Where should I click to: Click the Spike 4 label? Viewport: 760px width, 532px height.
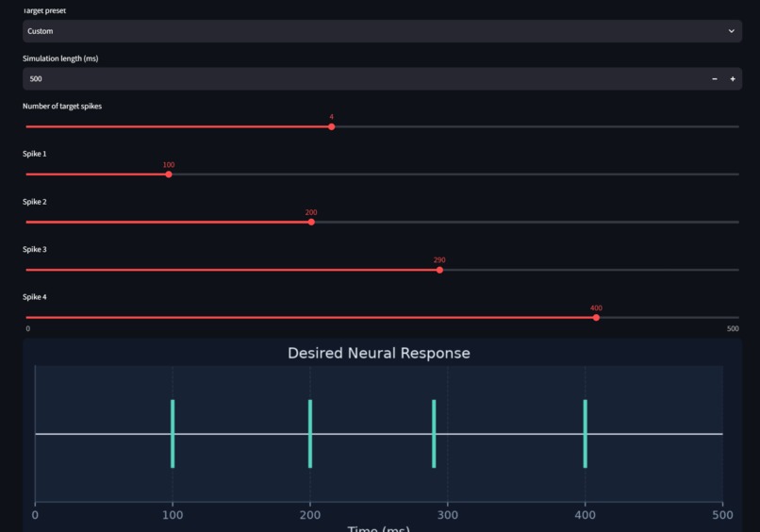[x=34, y=297]
